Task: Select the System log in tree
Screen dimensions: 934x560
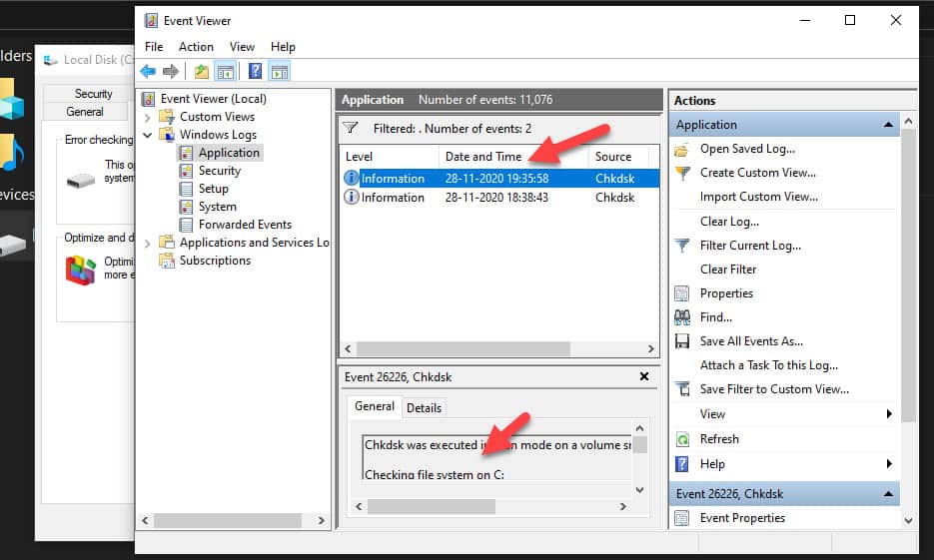Action: pos(218,207)
